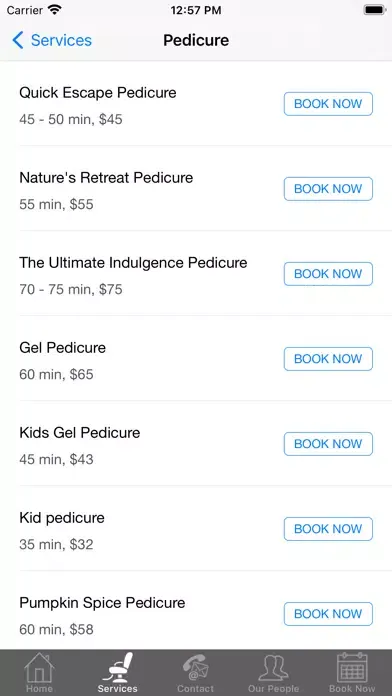Tap the Pedicure page title
This screenshot has height=696, width=392.
coord(196,40)
